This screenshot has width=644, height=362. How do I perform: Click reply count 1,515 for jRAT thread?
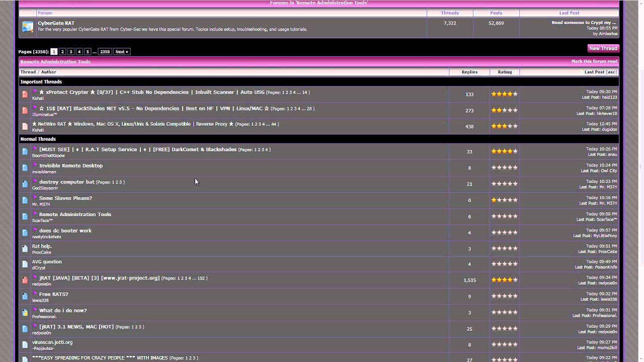(x=469, y=280)
